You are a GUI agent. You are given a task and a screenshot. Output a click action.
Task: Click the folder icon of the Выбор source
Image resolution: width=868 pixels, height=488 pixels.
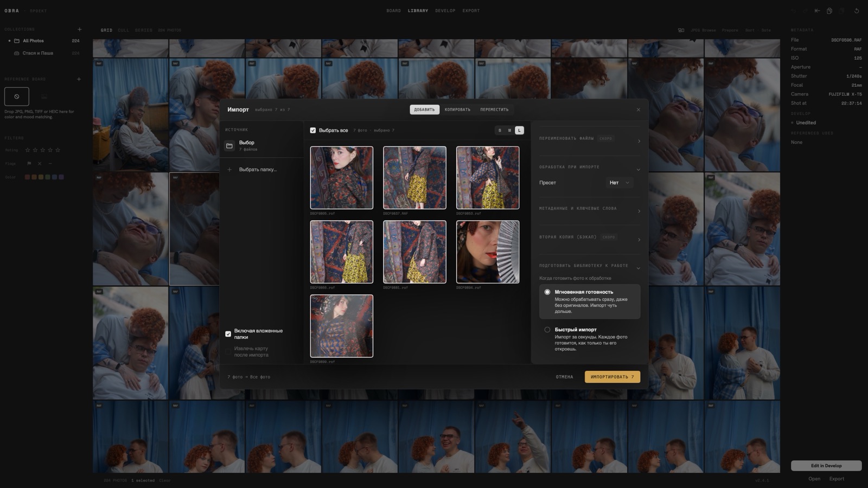click(x=229, y=146)
